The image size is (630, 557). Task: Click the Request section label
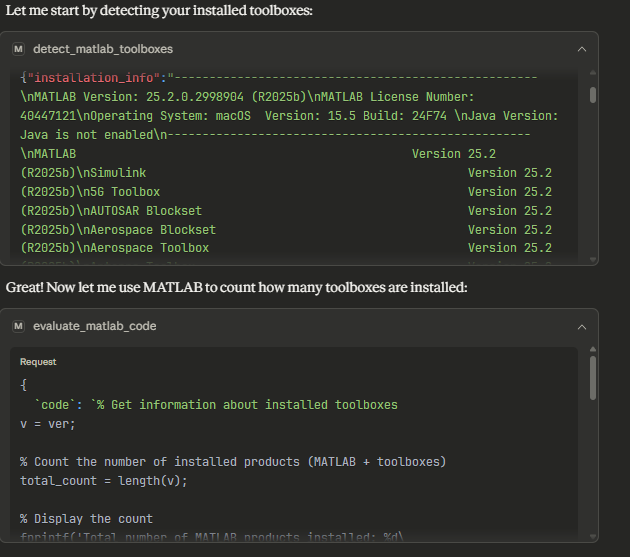click(x=38, y=362)
